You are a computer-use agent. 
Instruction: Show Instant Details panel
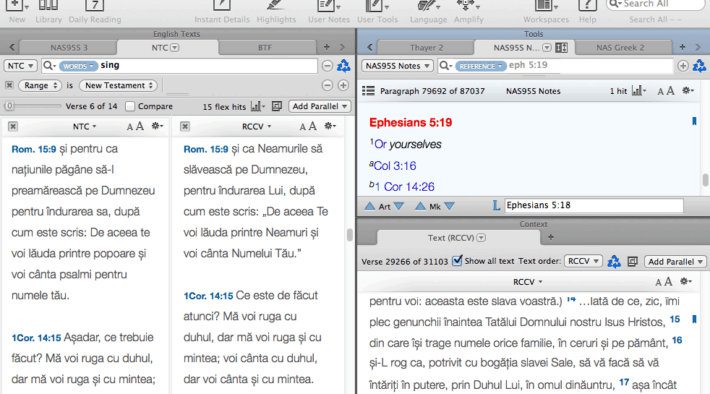click(222, 12)
